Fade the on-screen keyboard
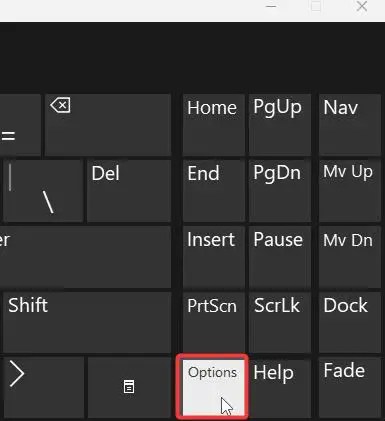385x421 pixels. click(x=349, y=387)
